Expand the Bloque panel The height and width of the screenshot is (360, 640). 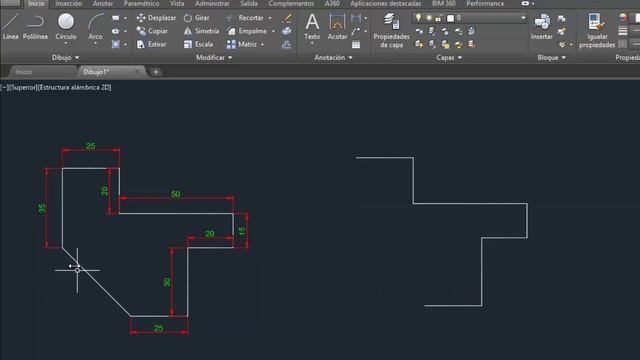(x=551, y=58)
